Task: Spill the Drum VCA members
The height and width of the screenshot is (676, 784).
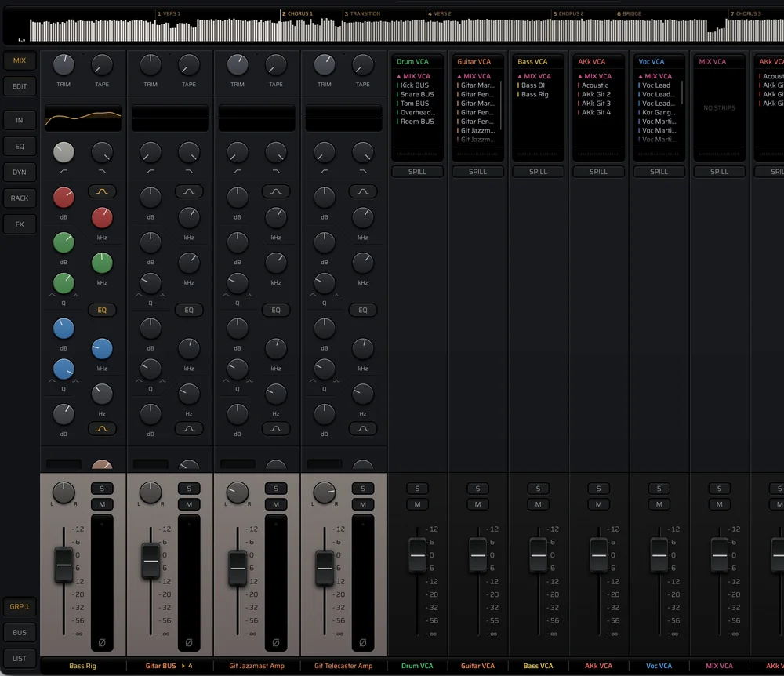Action: pos(418,172)
